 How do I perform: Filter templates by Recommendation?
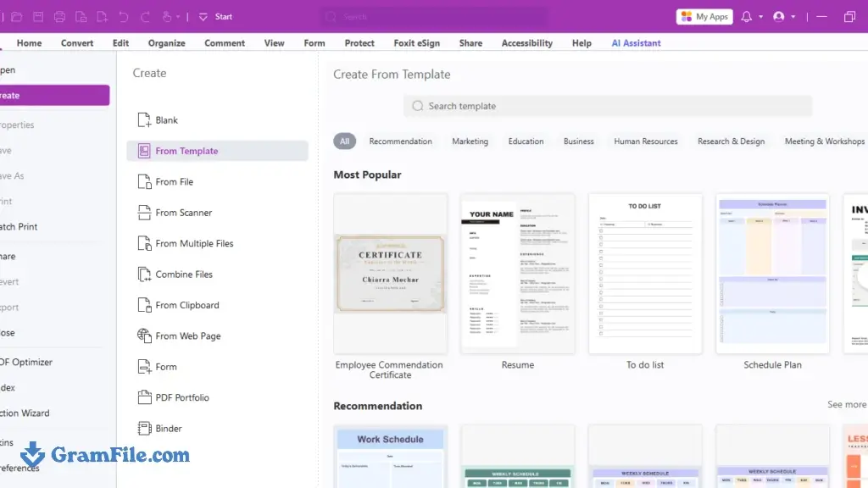pyautogui.click(x=401, y=141)
